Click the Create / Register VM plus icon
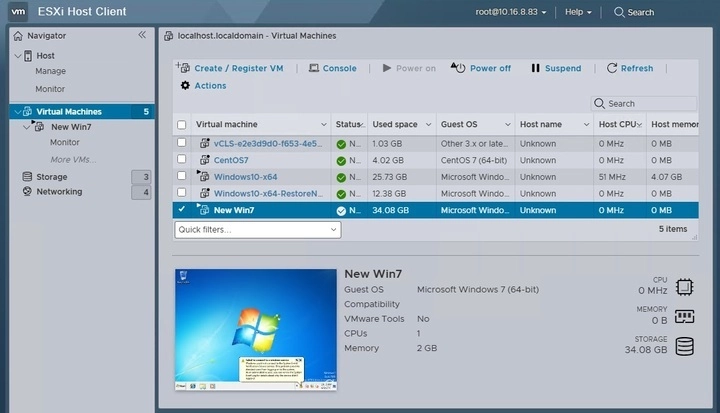The image size is (720, 413). (183, 68)
